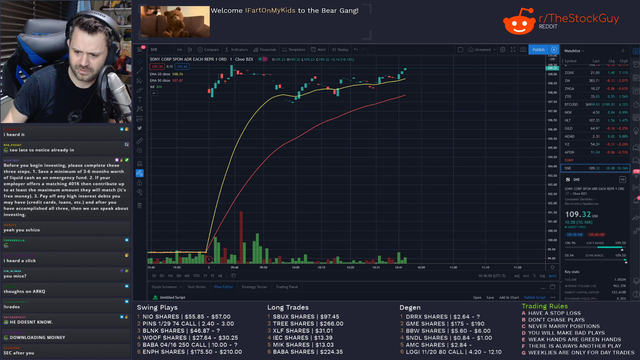Click the blue Publish button
Image resolution: width=640 pixels, height=360 pixels.
[539, 49]
